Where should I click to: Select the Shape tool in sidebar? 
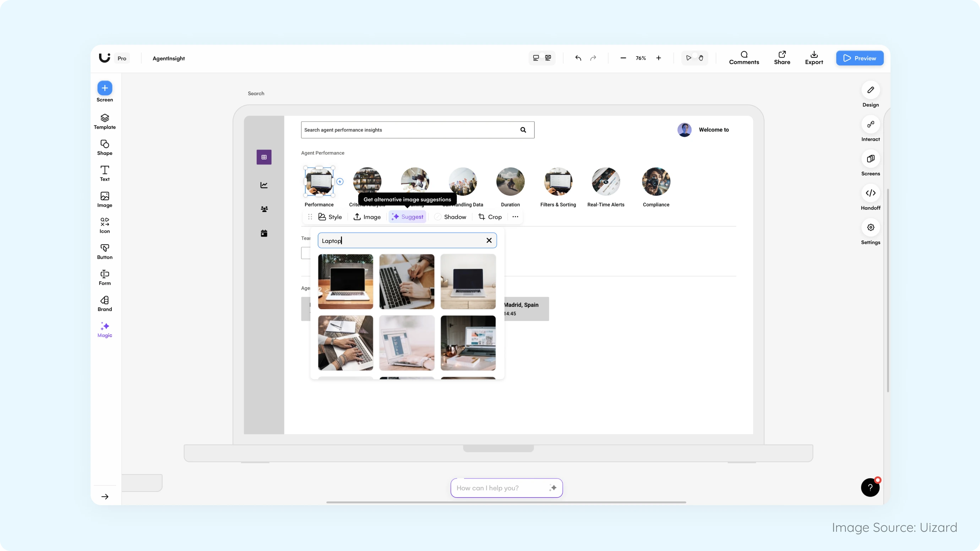click(x=105, y=147)
